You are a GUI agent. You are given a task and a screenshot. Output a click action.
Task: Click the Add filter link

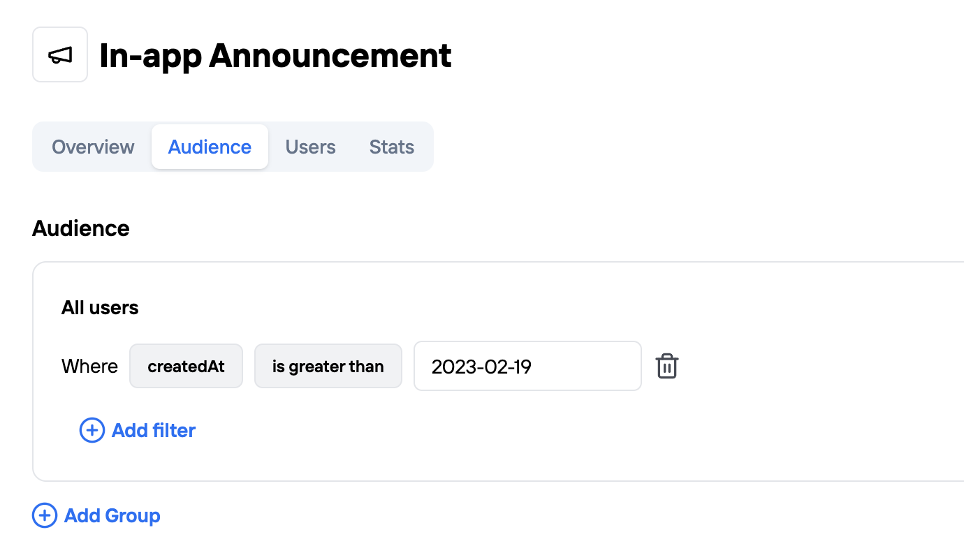point(153,430)
